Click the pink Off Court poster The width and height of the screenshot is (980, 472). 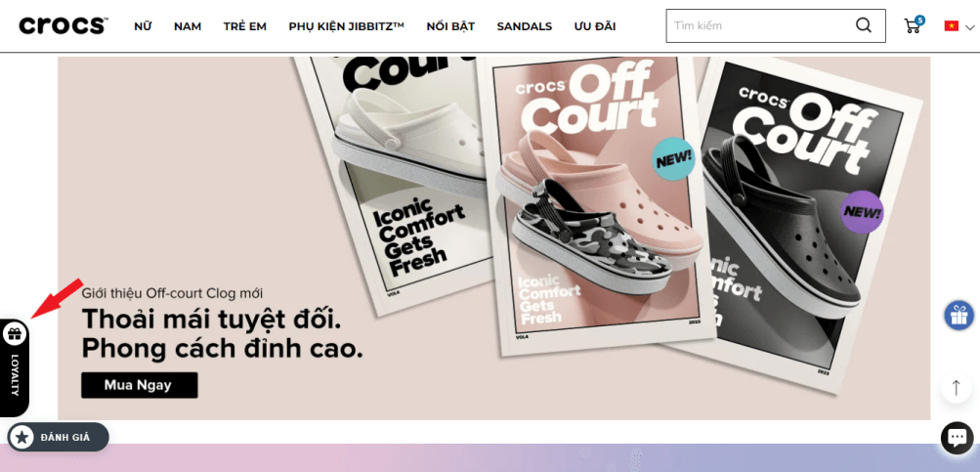click(x=598, y=204)
